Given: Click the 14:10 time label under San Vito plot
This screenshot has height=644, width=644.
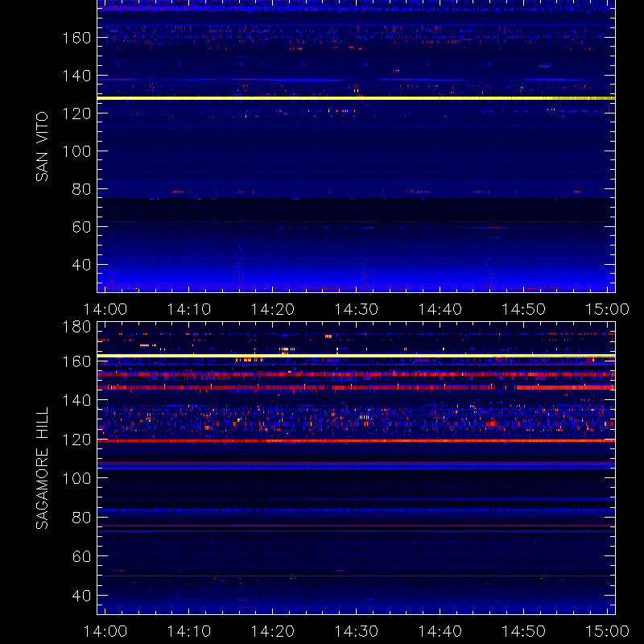Looking at the screenshot, I should tap(188, 309).
